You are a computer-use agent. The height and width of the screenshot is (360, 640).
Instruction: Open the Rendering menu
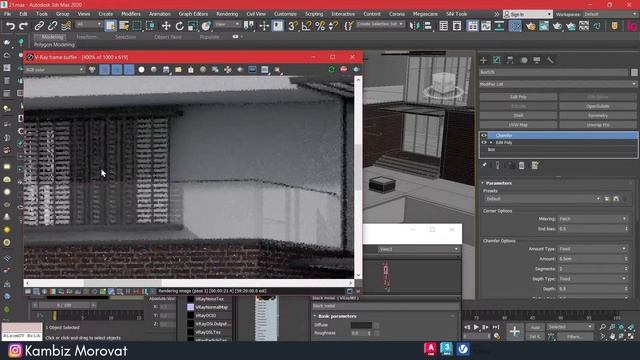coord(227,14)
